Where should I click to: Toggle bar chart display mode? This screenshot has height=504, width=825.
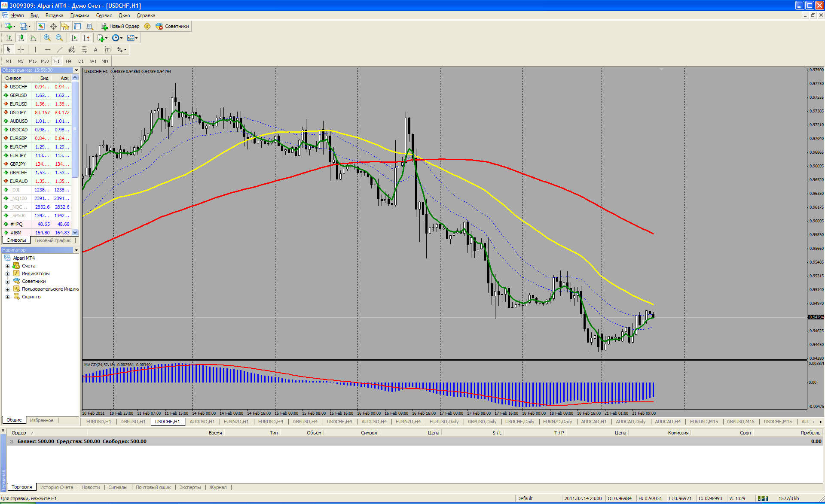pos(9,38)
